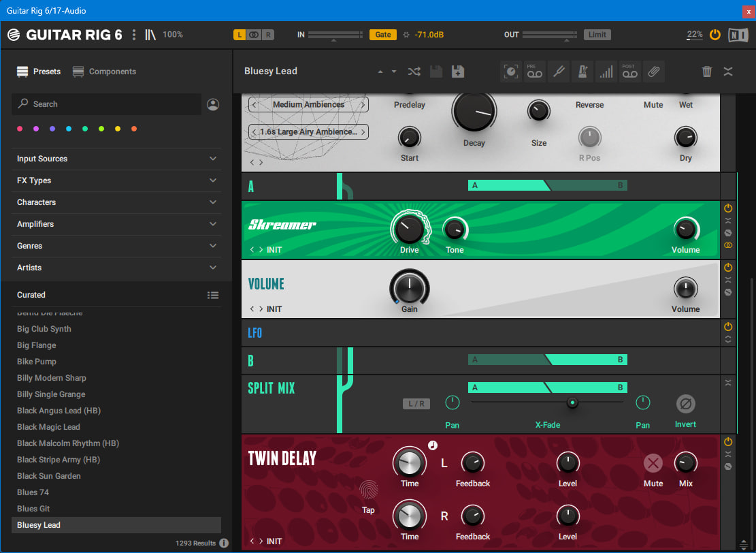The image size is (756, 553).
Task: Toggle Skreamer stereo link icon
Action: coord(728,245)
